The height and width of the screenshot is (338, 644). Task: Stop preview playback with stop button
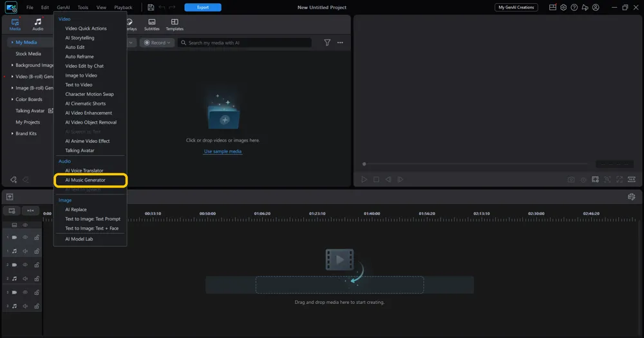coord(376,180)
